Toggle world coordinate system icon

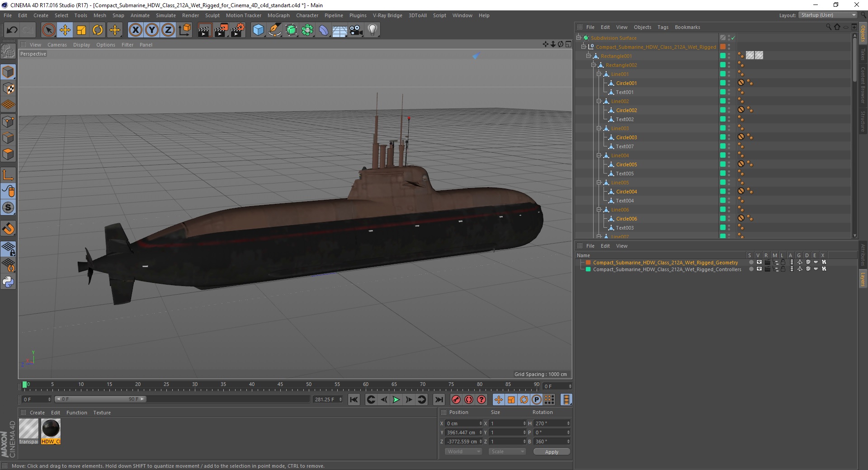pos(184,30)
